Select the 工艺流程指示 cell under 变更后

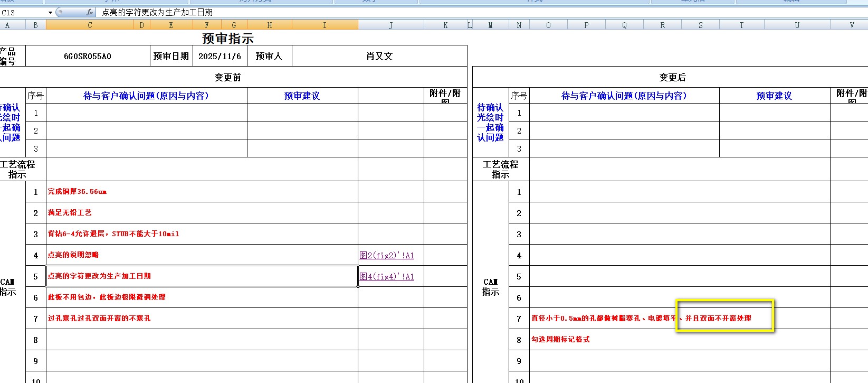(x=501, y=169)
